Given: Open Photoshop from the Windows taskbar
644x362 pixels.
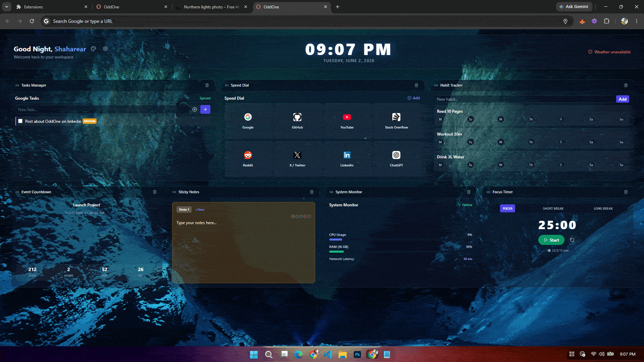Looking at the screenshot, I should click(357, 354).
